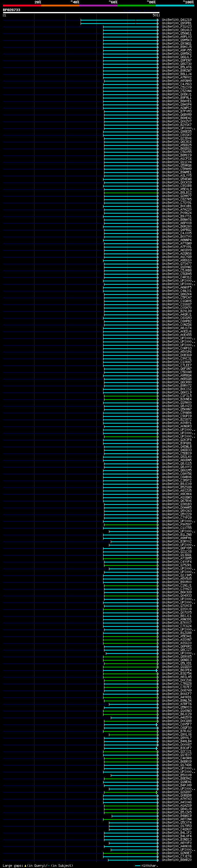The image size is (197, 868).
Task: Select label UniRef100_Q6QJL7
Action: tap(177, 57)
